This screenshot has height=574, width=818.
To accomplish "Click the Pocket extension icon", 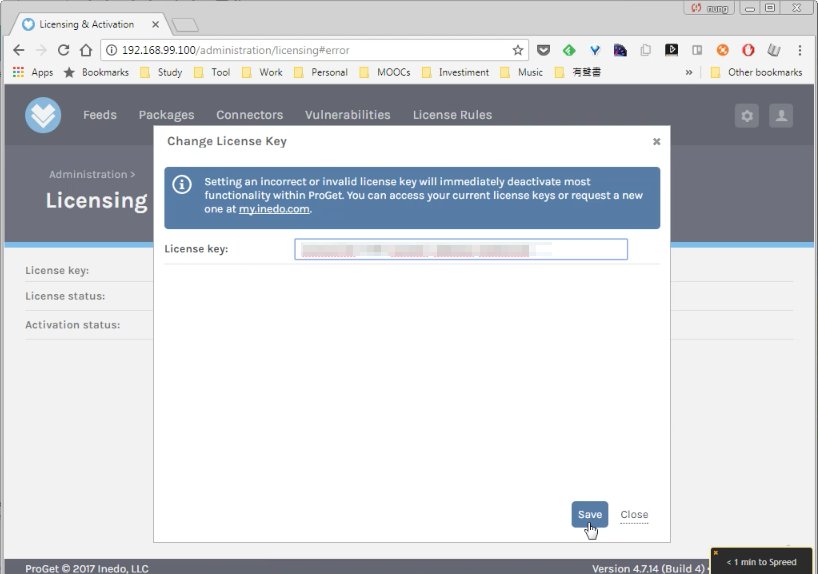I will [543, 50].
